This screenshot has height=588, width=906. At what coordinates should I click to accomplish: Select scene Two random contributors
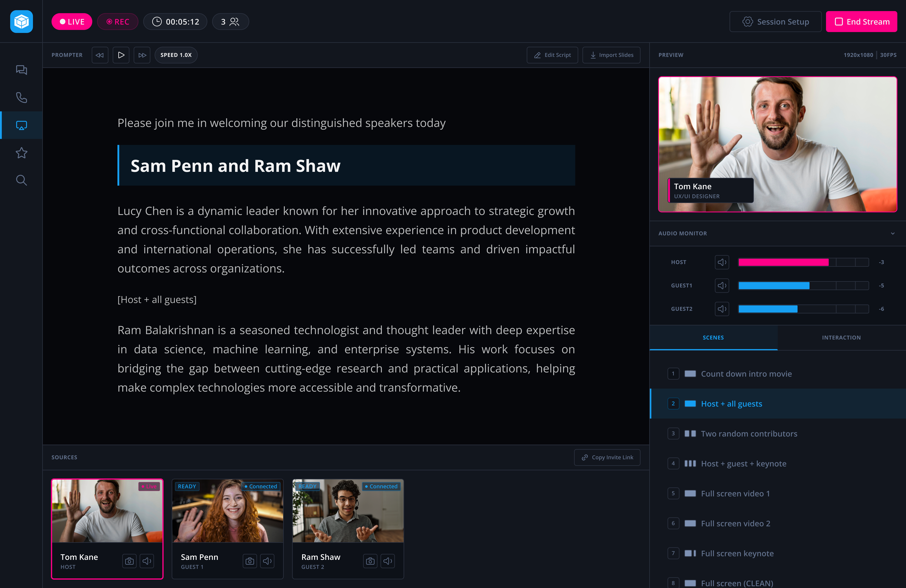coord(778,434)
